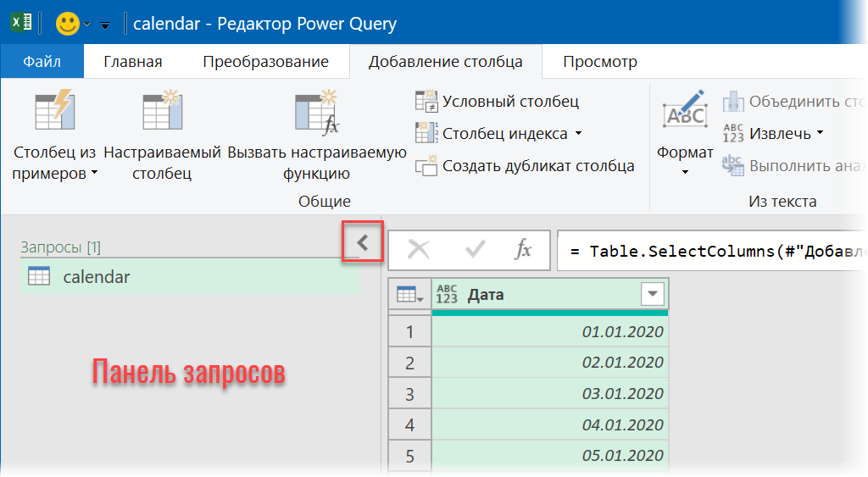Open the Дата column filter dropdown
Screen dimensions: 868x477
(x=653, y=294)
